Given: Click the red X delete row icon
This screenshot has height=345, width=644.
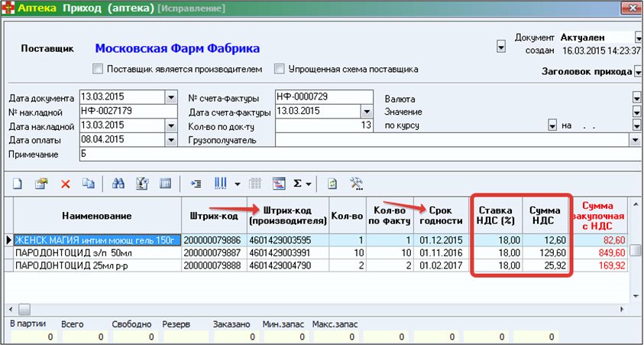Looking at the screenshot, I should coord(65,184).
